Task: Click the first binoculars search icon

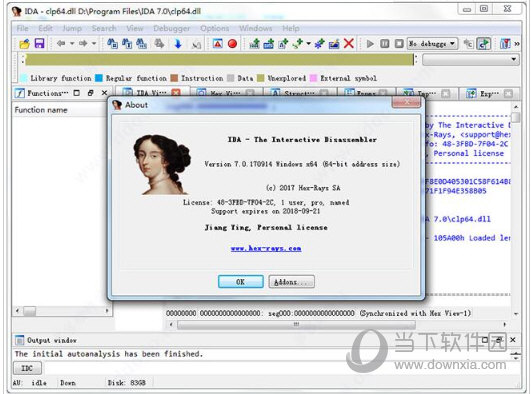Action: tap(112, 44)
